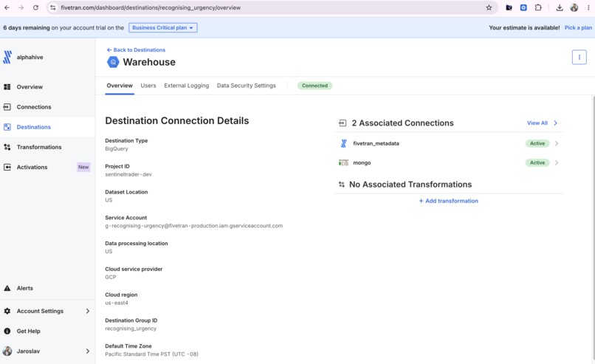Click the sentineltrader-dev Project ID value

tap(128, 174)
